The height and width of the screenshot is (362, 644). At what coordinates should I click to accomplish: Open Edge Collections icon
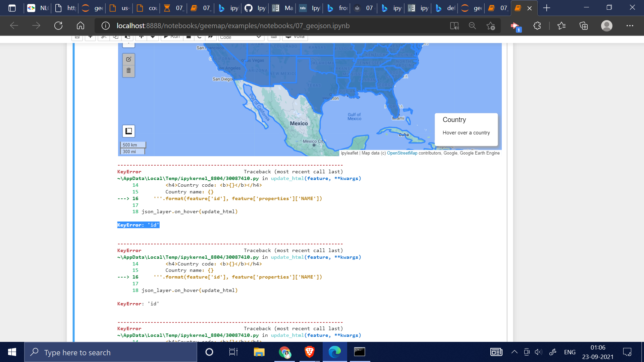coord(584,26)
